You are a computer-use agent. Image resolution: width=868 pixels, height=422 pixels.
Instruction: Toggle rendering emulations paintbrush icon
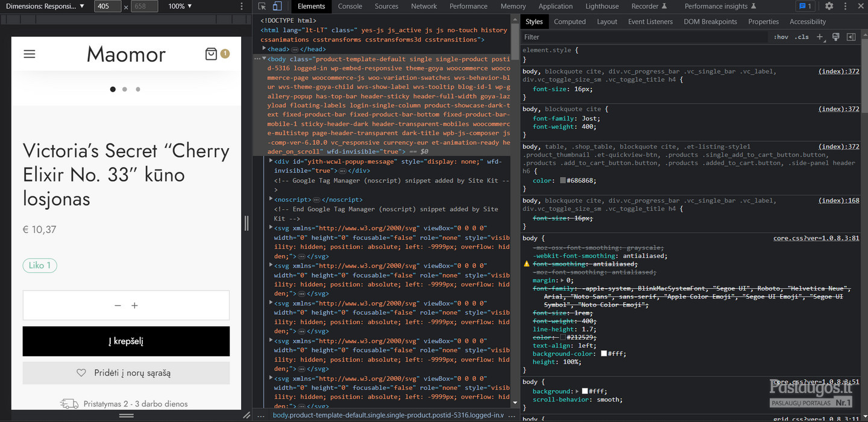pyautogui.click(x=836, y=37)
